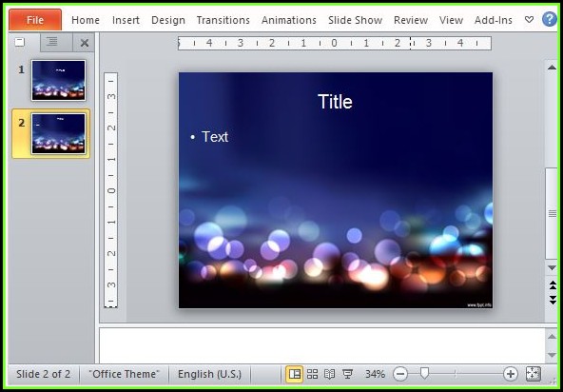563x392 pixels.
Task: Open Slide Sorter view icon
Action: pos(312,374)
